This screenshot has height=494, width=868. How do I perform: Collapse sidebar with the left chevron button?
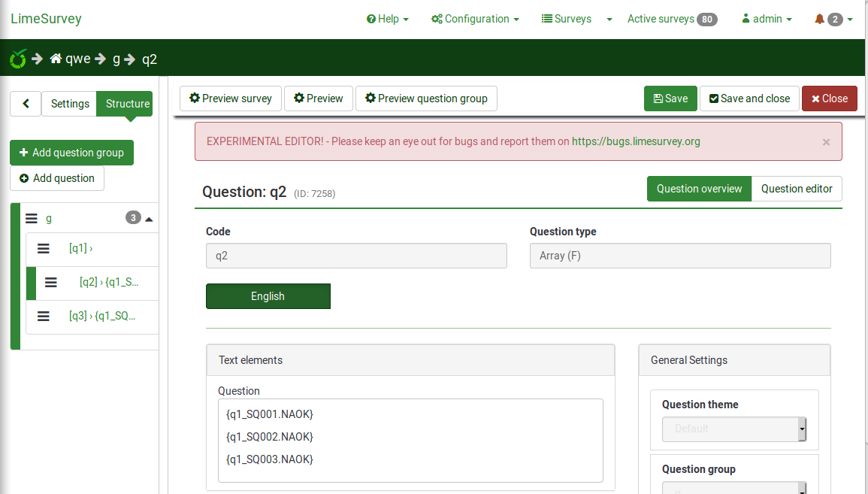coord(26,104)
